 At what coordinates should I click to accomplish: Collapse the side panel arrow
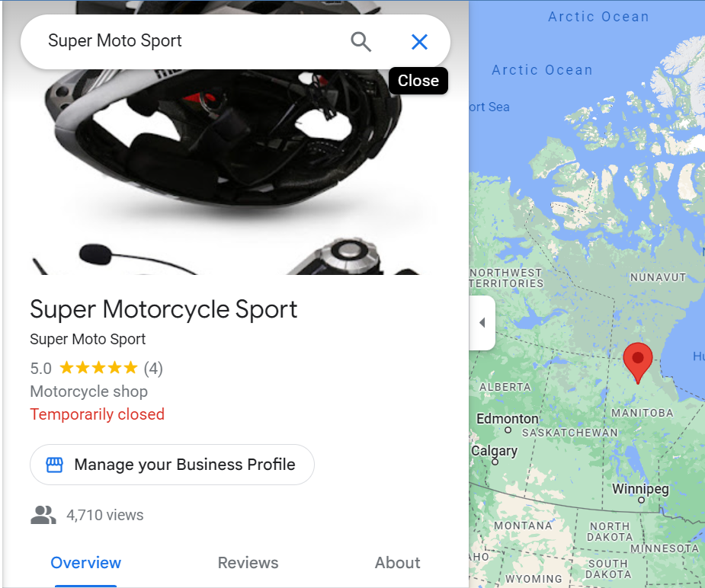tap(482, 322)
